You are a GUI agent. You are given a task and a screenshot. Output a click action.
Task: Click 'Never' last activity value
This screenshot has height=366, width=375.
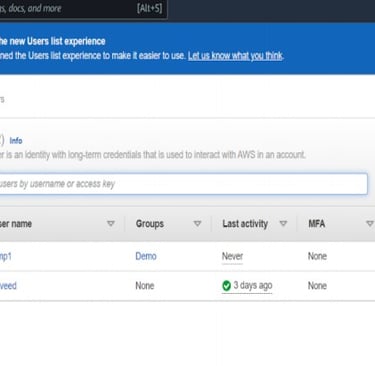tap(232, 256)
